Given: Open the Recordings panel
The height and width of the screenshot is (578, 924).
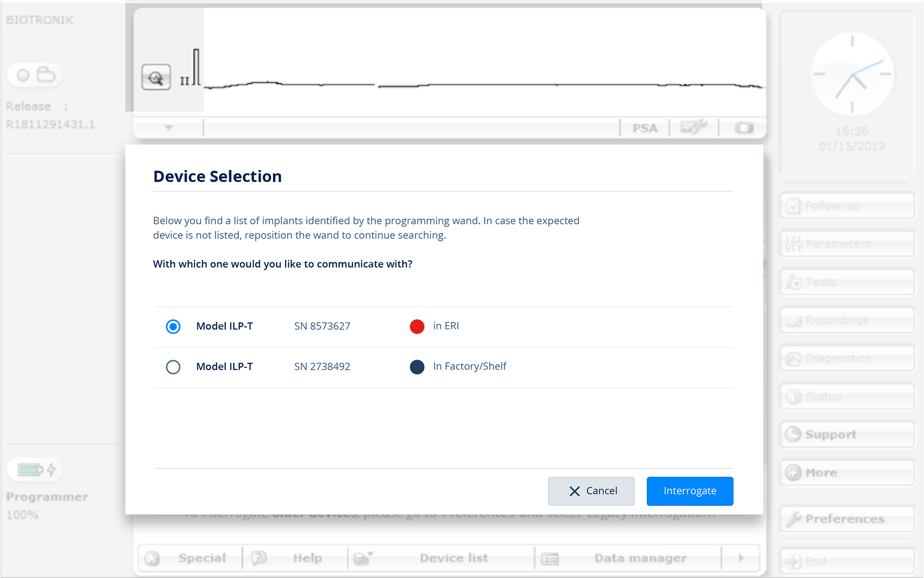Looking at the screenshot, I should pyautogui.click(x=847, y=320).
